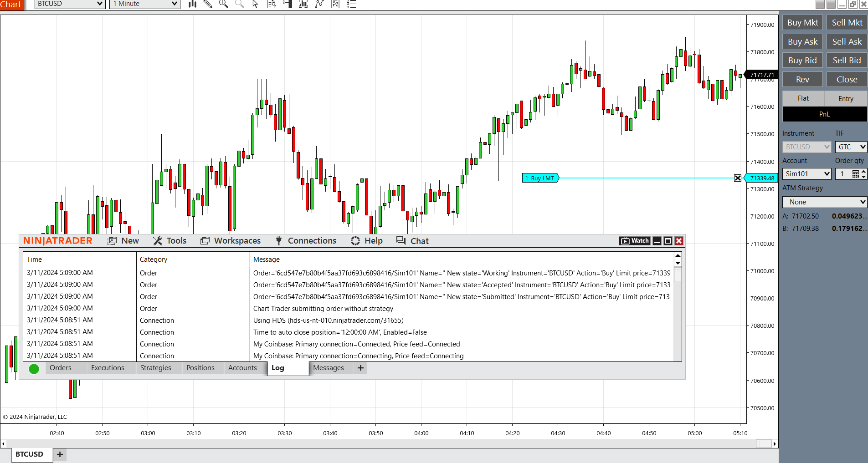
Task: Click the Time column header in log
Action: click(80, 259)
